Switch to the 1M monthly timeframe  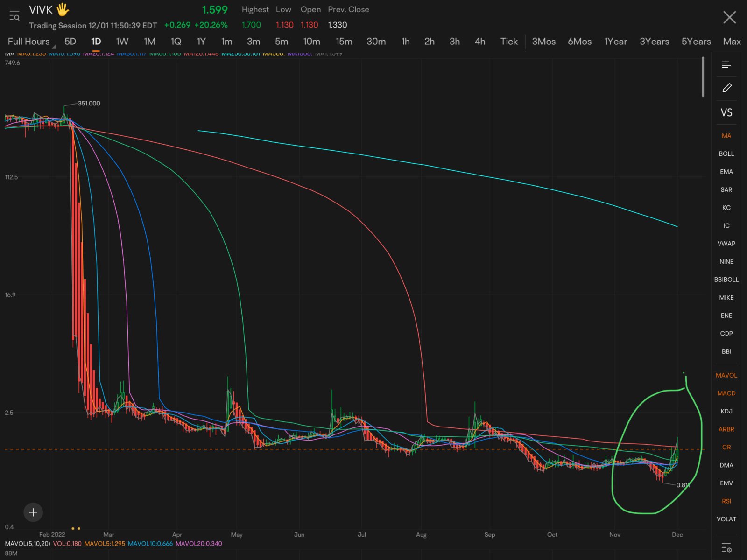pyautogui.click(x=149, y=42)
